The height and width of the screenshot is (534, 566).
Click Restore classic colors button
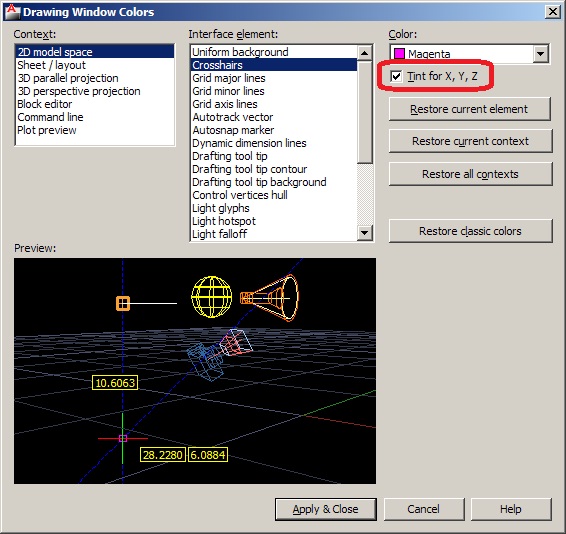click(x=470, y=231)
